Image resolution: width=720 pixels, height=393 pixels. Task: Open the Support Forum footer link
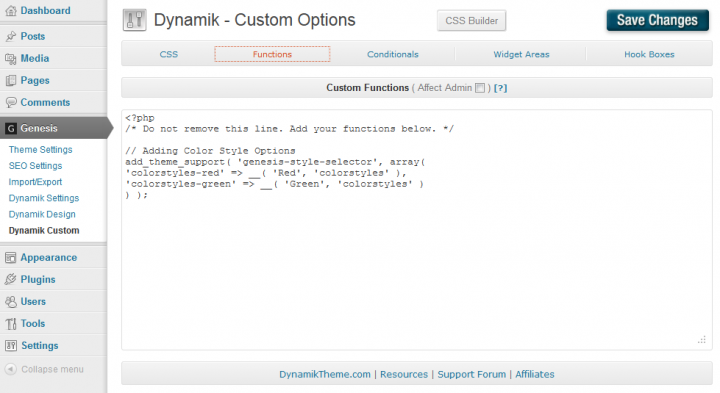pos(472,374)
